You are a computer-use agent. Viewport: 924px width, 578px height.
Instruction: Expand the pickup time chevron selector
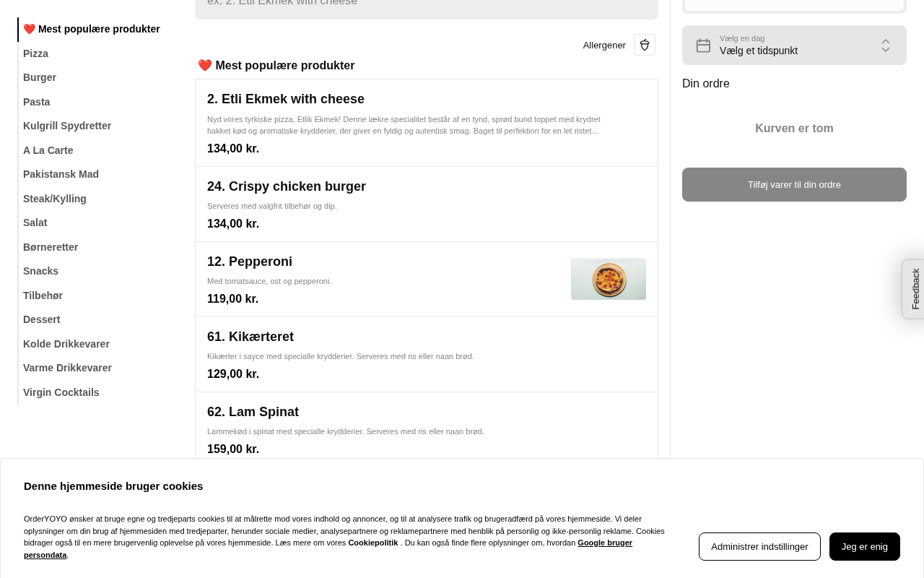885,46
